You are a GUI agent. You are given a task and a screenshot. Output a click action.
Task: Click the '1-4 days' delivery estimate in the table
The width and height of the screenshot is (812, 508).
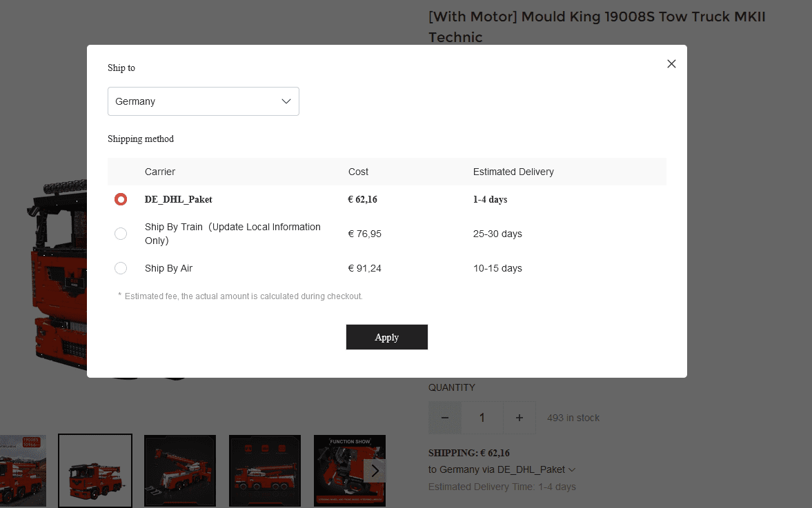click(x=490, y=200)
